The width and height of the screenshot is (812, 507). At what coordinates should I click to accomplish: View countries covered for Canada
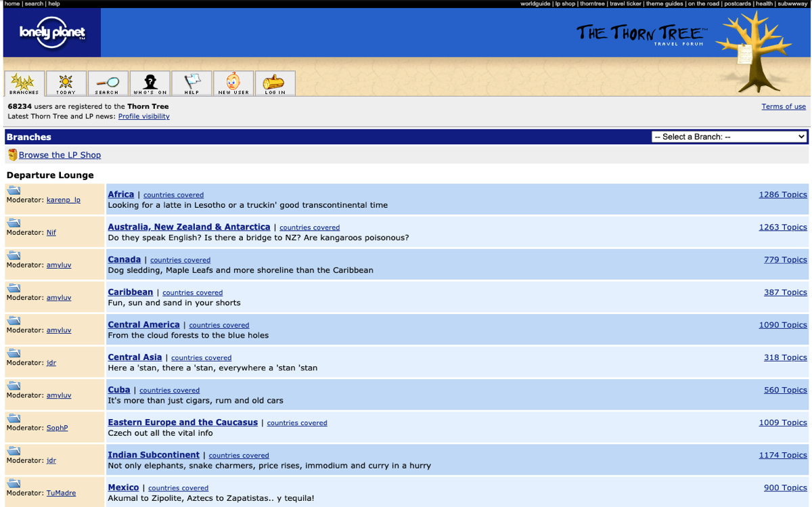[180, 260]
